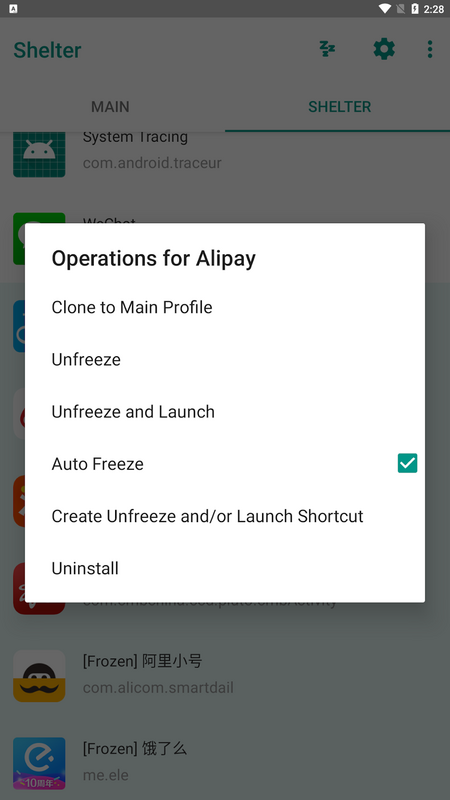Tap the blue me.ele app icon
450x800 pixels.
coord(39,763)
